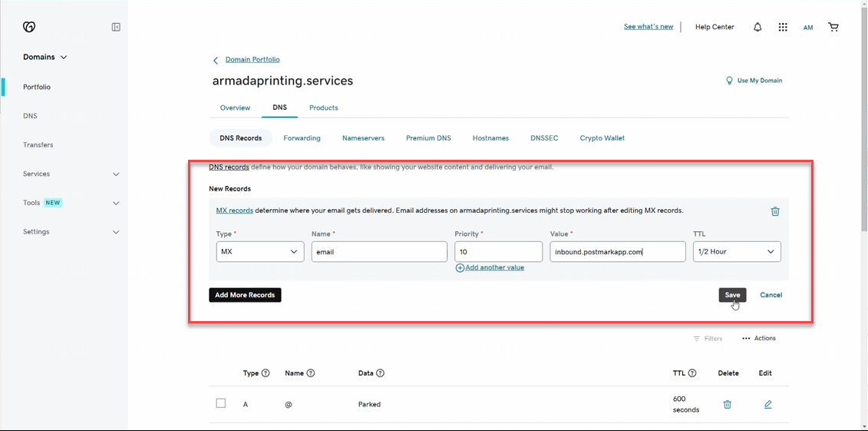Open the Nameservers sub-tab
The width and height of the screenshot is (868, 431).
(363, 138)
